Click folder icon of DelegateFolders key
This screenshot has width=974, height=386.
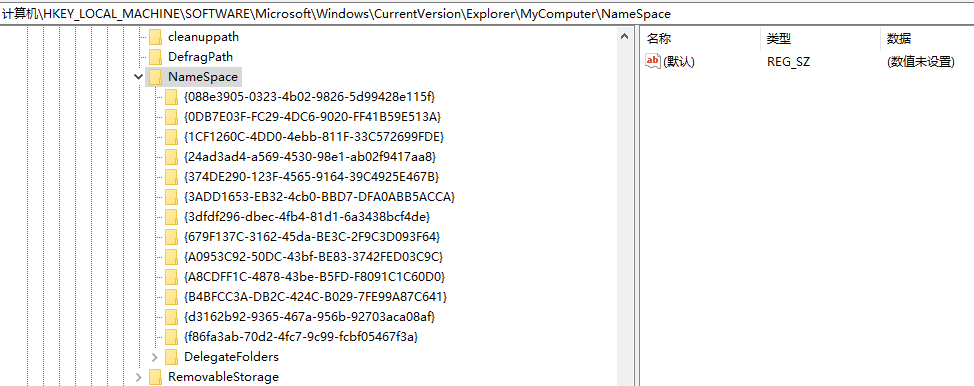(171, 357)
